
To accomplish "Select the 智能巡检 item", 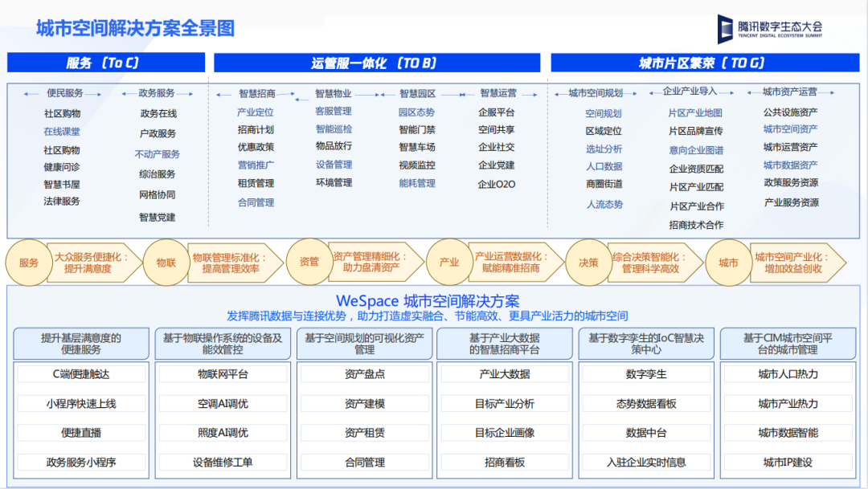I will [334, 129].
